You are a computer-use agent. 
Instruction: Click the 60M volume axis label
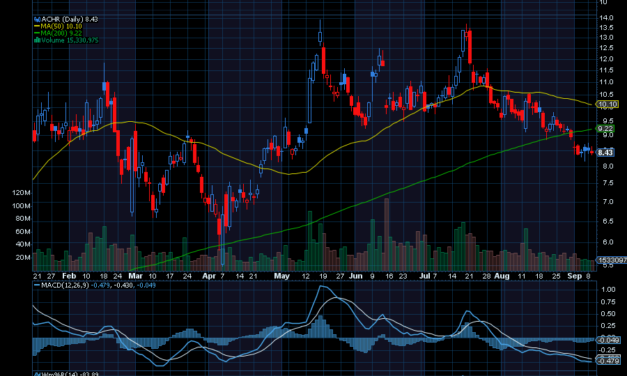[23, 232]
